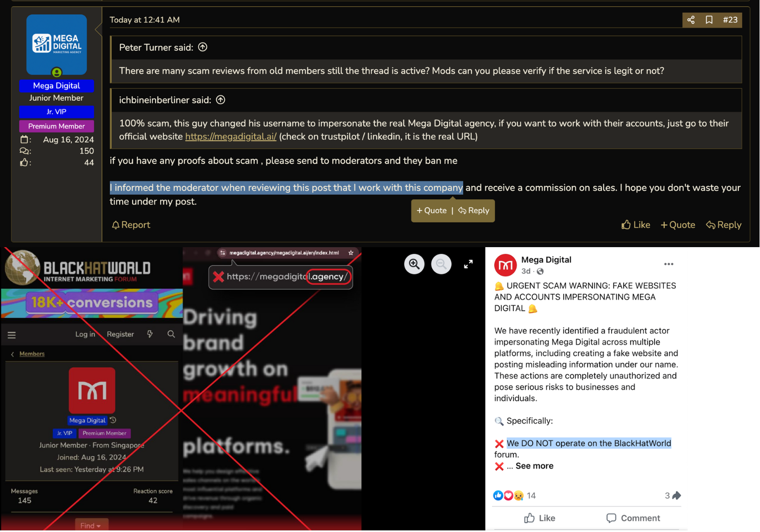Jump to ichbineinberliner's original quoted post
Screen dimensions: 760x532
pos(220,100)
